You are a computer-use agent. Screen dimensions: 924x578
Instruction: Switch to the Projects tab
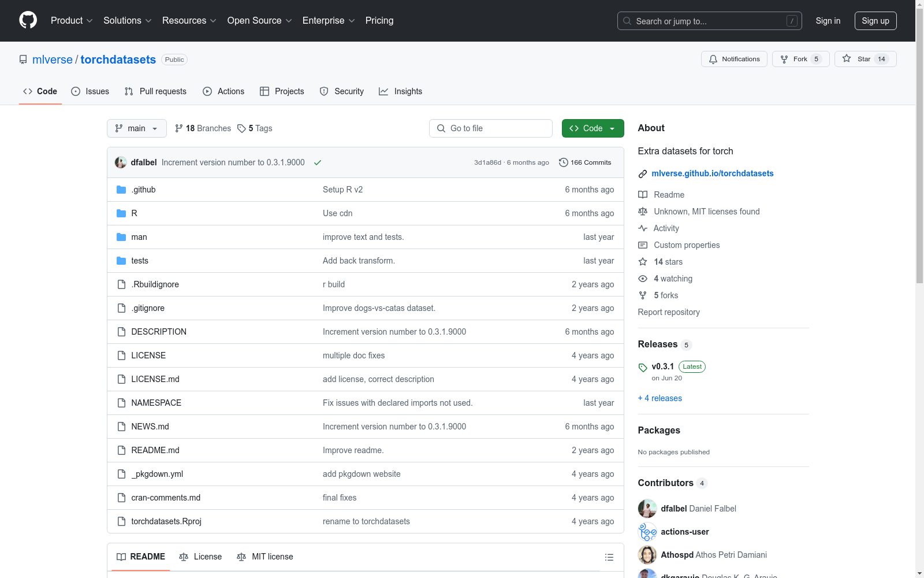(x=282, y=91)
